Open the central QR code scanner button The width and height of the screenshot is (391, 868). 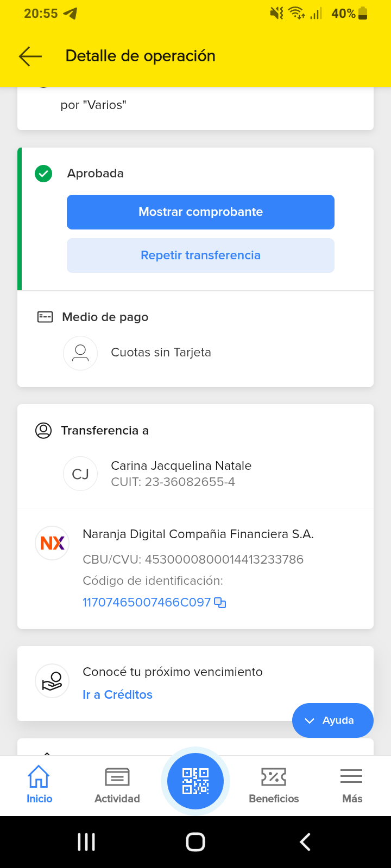(x=195, y=781)
